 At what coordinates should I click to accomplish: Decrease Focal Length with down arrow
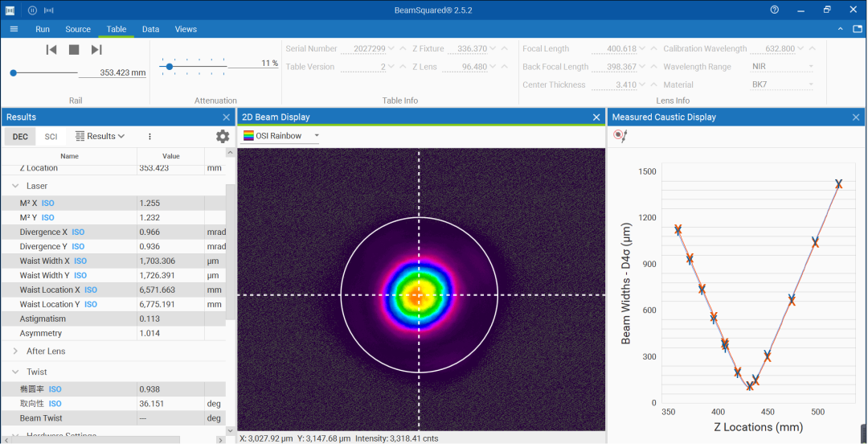coord(642,49)
